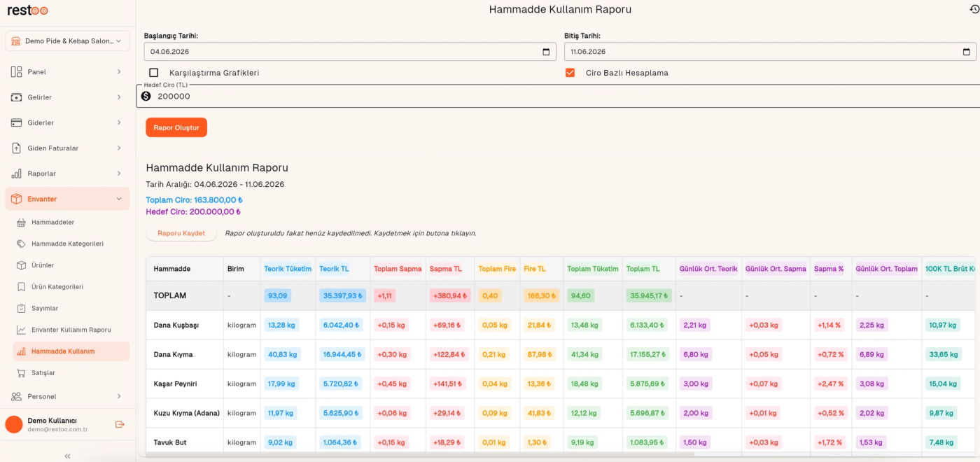Sort table by Sapma TL column header
Screen dimensions: 980x462
(x=446, y=269)
